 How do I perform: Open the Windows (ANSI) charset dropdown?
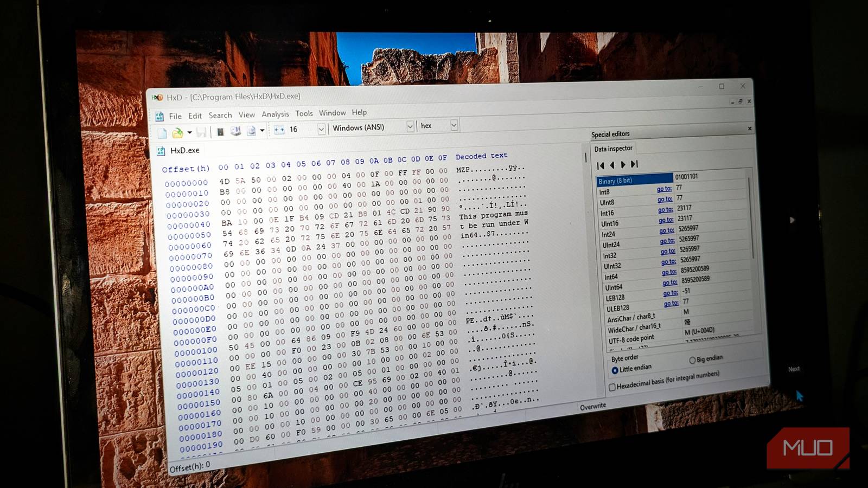(410, 126)
